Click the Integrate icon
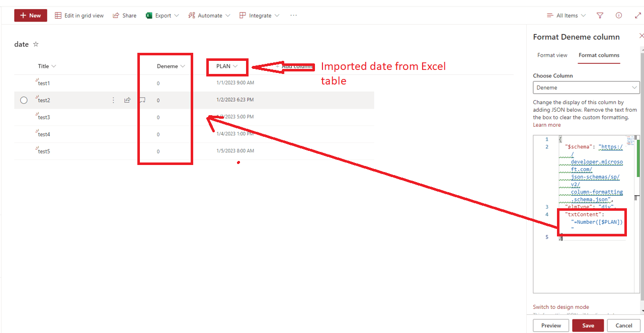Screen dimensions: 644x333 [x=243, y=16]
